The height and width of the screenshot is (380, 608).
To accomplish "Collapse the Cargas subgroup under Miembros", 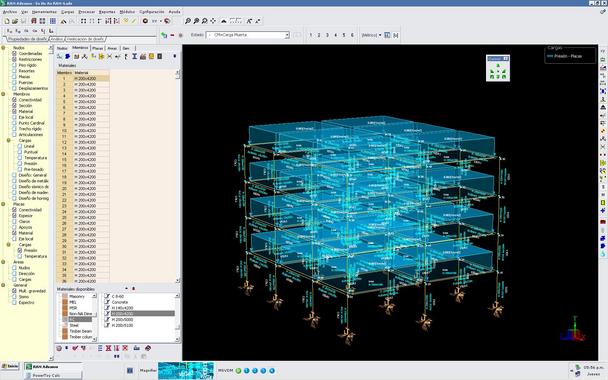I will pos(9,140).
